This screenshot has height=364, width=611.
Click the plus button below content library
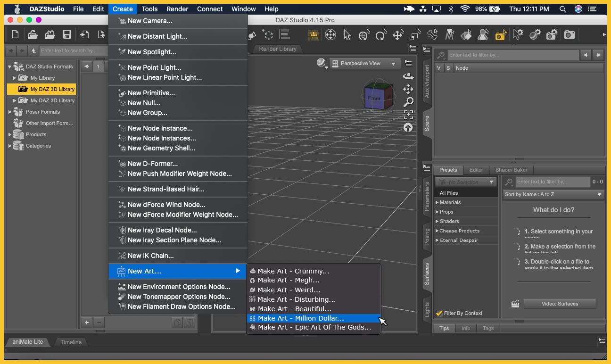[x=87, y=323]
